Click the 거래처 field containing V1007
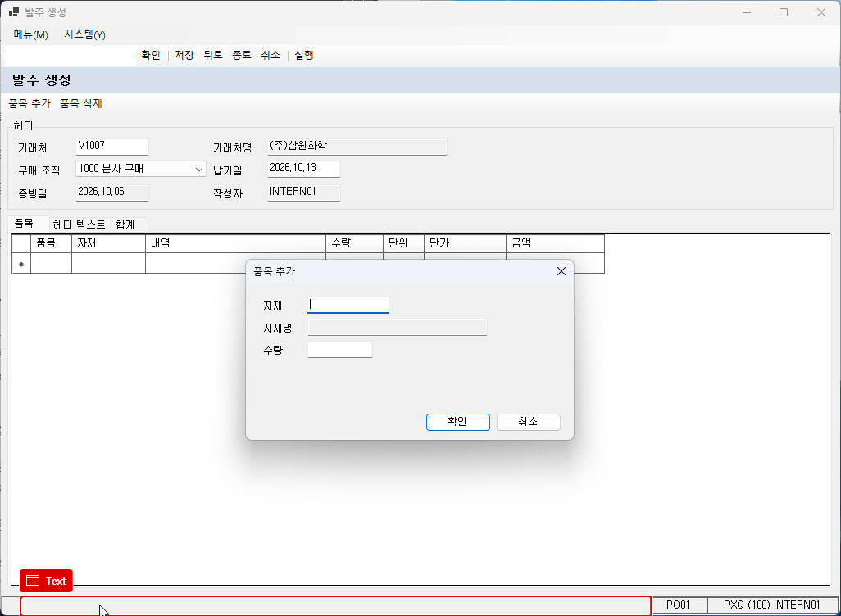Screen dimensions: 841x616 [112, 147]
